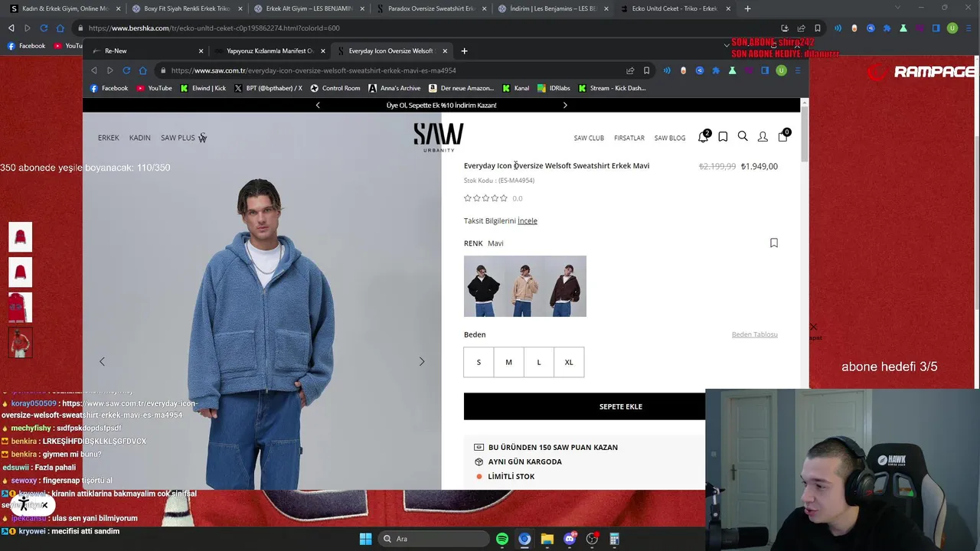The width and height of the screenshot is (980, 551).
Task: Click the taskbar Ara search box
Action: [x=434, y=539]
